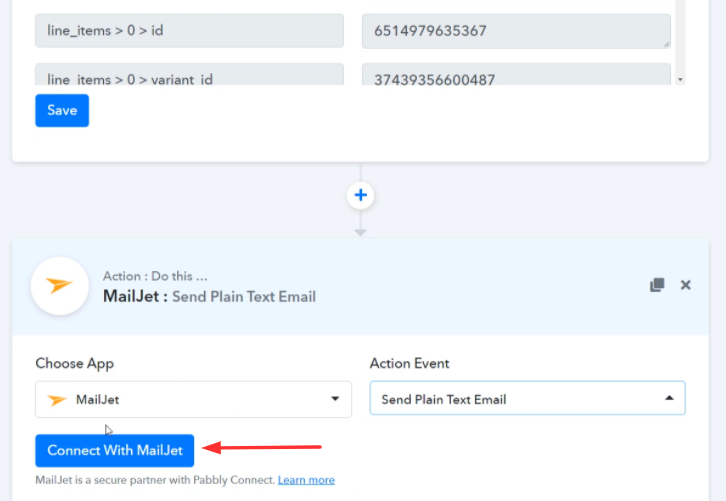Click the value field 6514979635367

pos(516,31)
